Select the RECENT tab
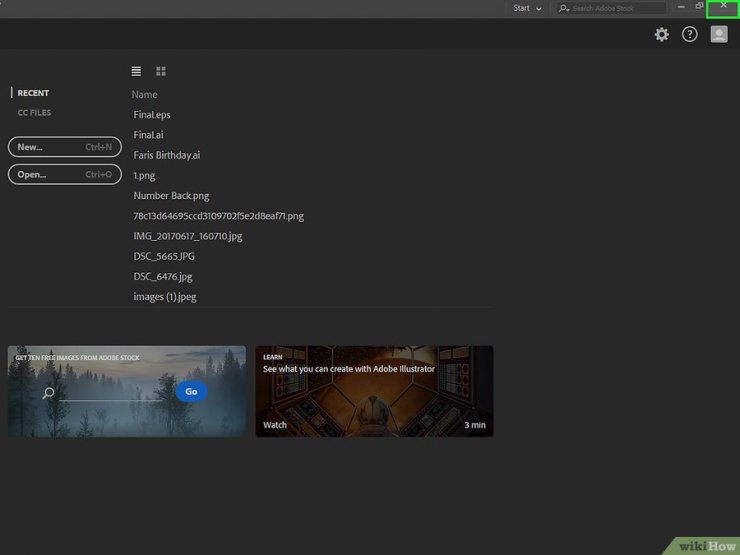Viewport: 740px width, 555px height. click(x=33, y=93)
